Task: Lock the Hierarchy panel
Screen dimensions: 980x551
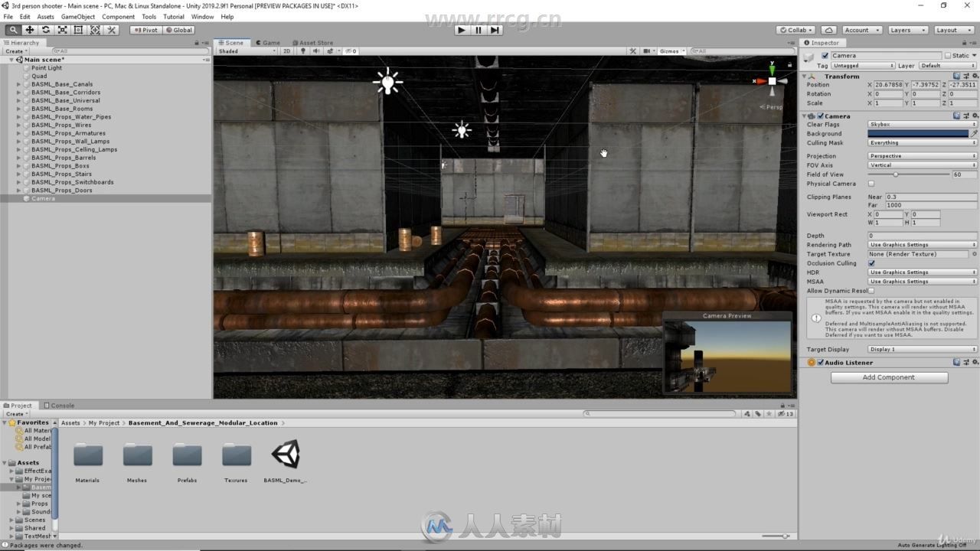Action: 197,43
